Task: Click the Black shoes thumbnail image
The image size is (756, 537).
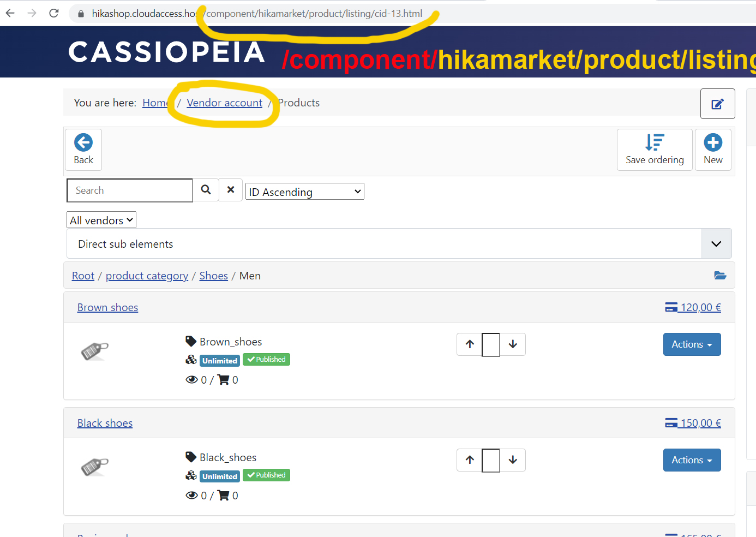Action: click(x=95, y=467)
